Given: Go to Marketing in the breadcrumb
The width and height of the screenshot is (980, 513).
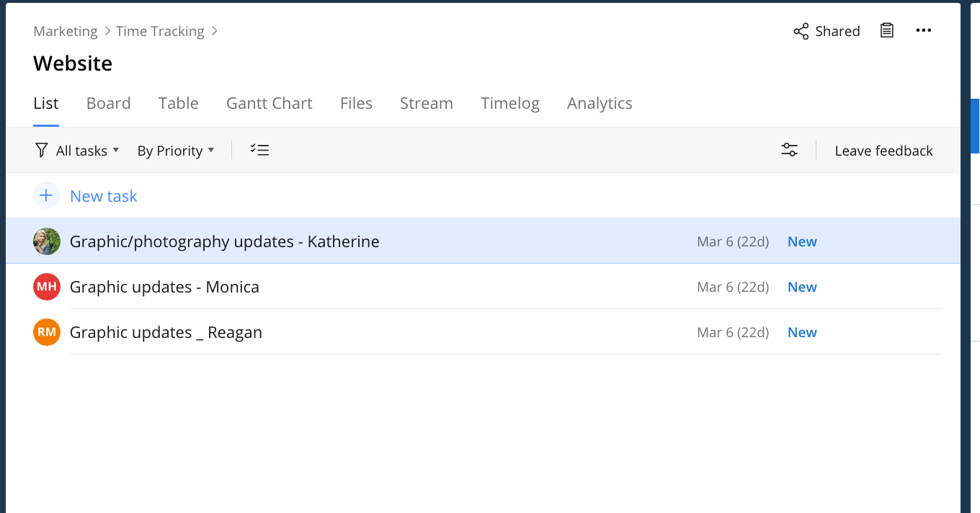Looking at the screenshot, I should [66, 31].
